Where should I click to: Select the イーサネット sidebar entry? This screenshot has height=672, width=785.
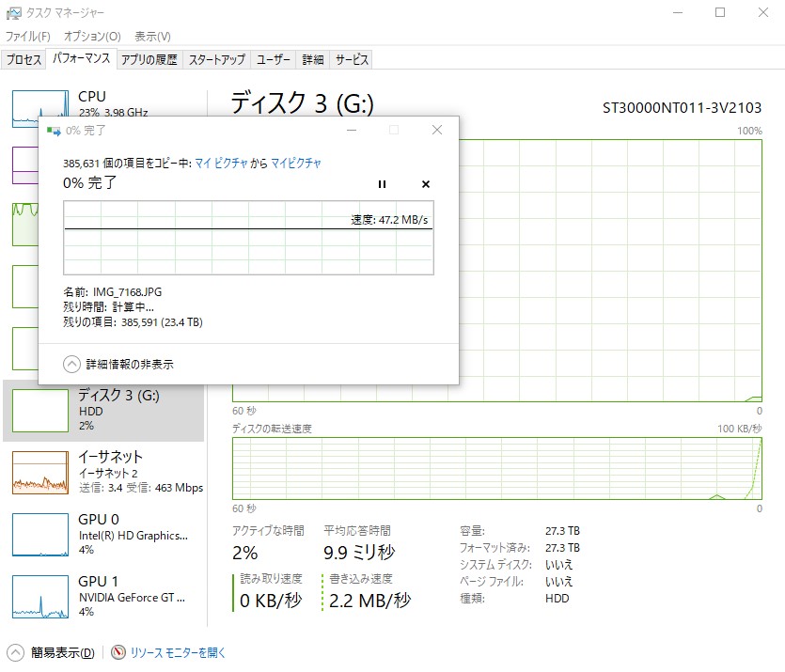[105, 473]
